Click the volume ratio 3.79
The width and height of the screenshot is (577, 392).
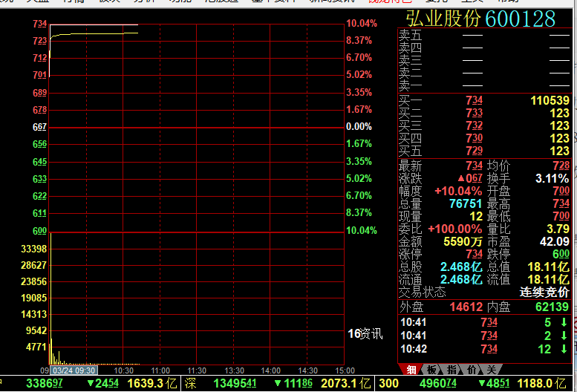558,229
